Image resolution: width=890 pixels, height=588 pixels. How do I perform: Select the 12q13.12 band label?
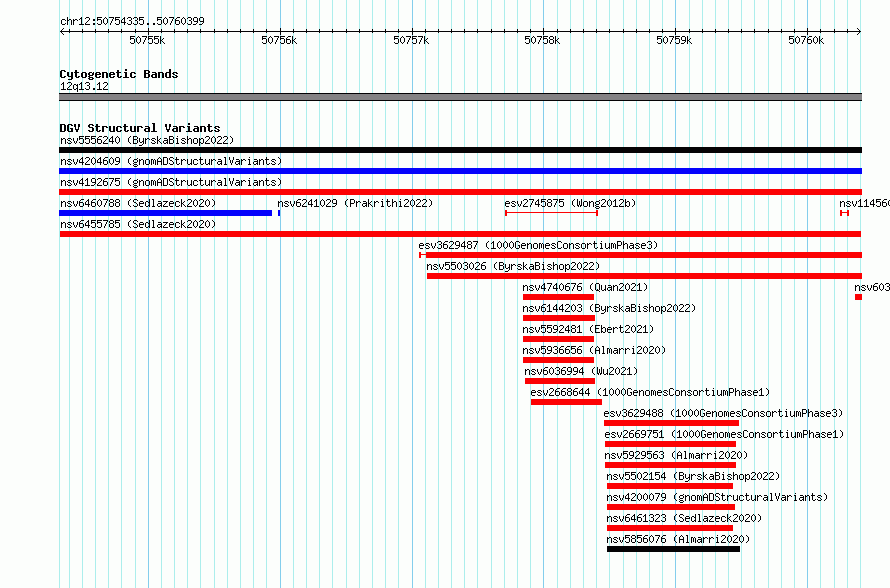84,86
